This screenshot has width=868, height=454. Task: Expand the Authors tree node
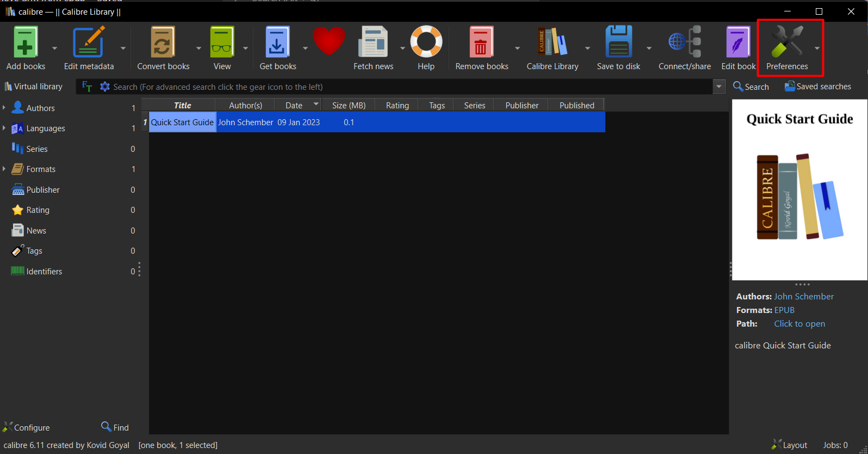point(4,108)
